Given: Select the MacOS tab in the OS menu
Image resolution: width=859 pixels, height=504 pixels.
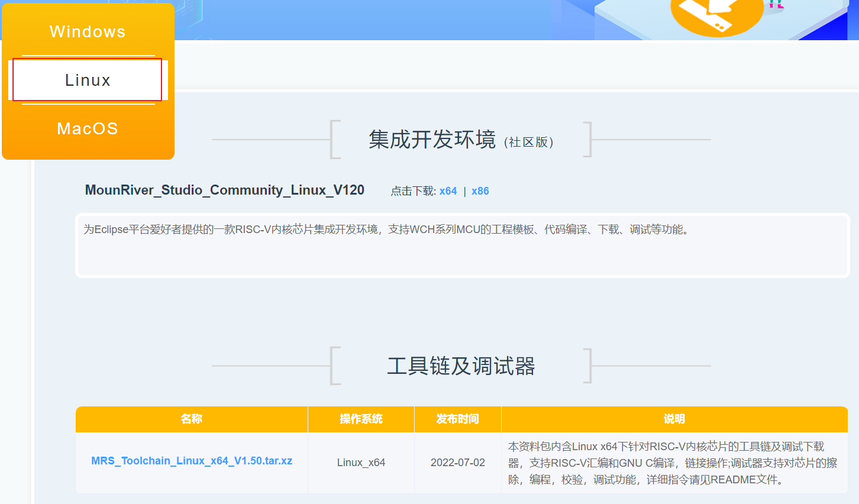Looking at the screenshot, I should coord(88,128).
